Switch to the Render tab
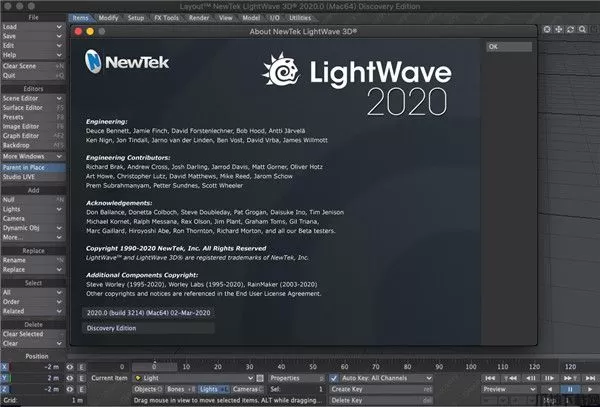Image resolution: width=600 pixels, height=407 pixels. click(199, 18)
